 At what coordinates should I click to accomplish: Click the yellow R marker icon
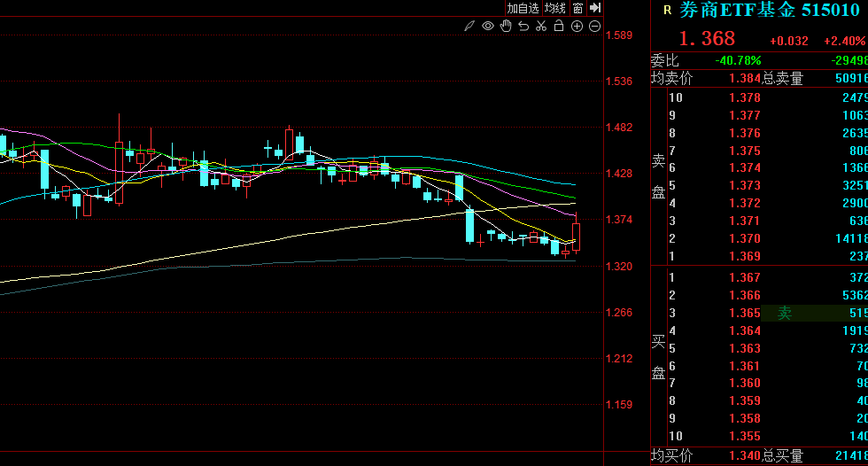coord(667,11)
